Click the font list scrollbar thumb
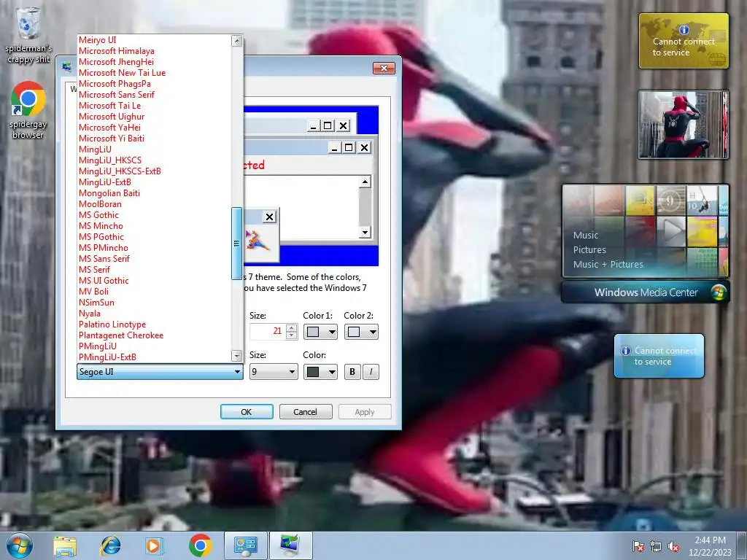The width and height of the screenshot is (747, 560). click(x=236, y=244)
